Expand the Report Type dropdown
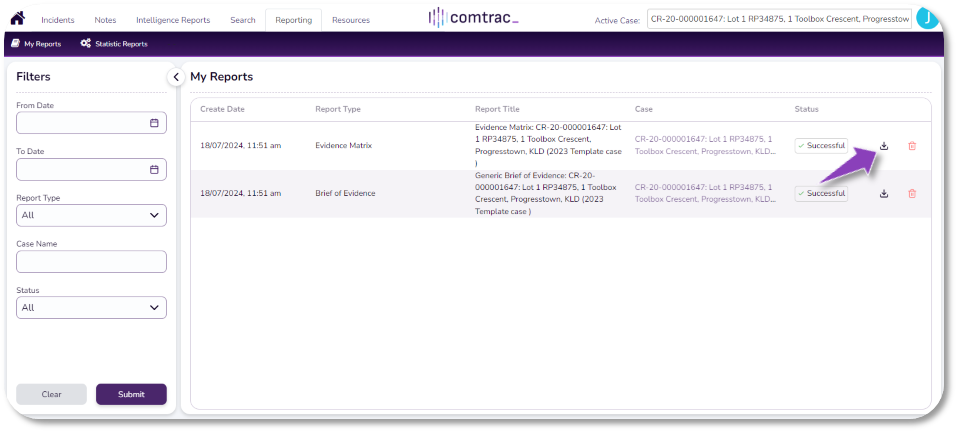This screenshot has height=432, width=957. [x=91, y=215]
